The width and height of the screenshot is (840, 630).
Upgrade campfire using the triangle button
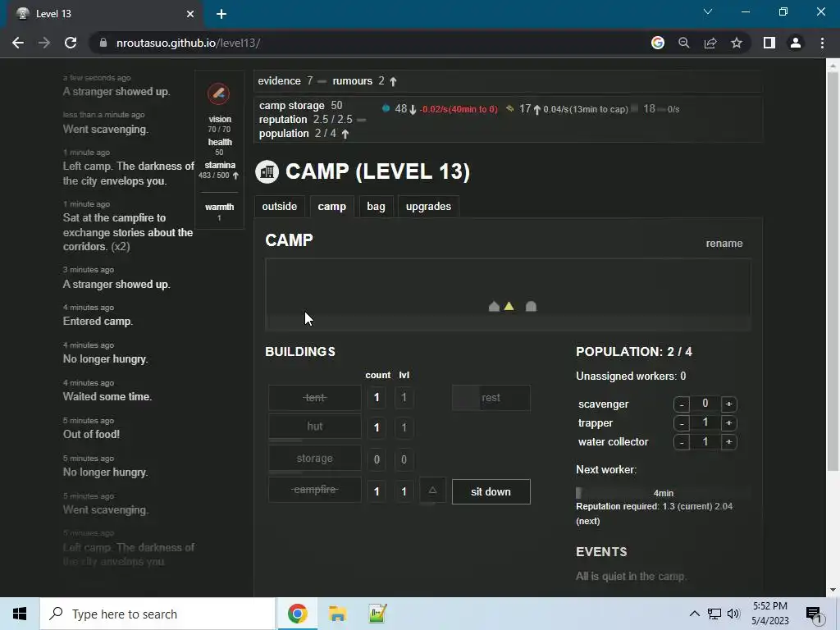point(432,491)
